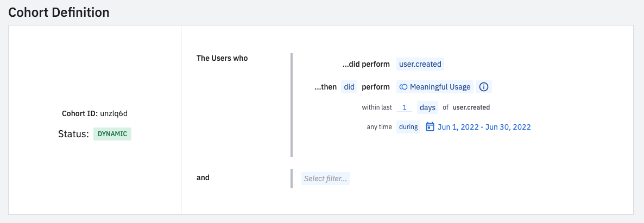Click the 'within last' label text
This screenshot has width=644, height=223.
click(377, 107)
